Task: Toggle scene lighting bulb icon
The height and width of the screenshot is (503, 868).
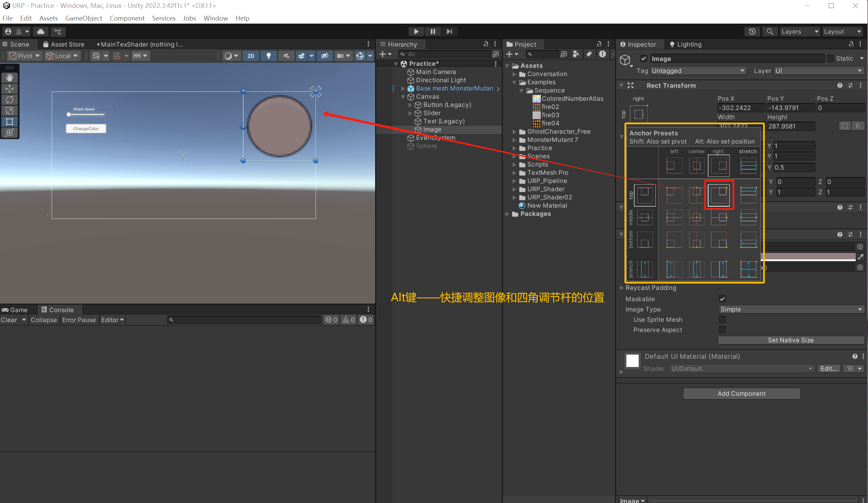Action: click(268, 56)
